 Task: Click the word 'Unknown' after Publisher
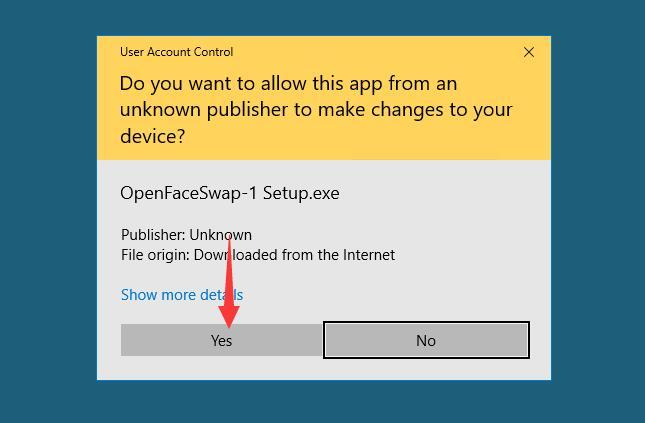220,235
